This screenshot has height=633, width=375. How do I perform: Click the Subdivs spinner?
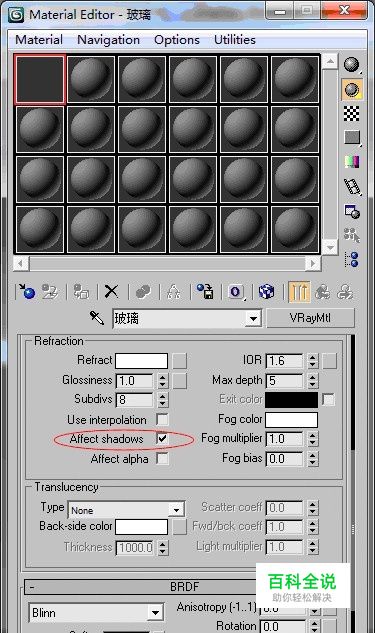pos(162,400)
